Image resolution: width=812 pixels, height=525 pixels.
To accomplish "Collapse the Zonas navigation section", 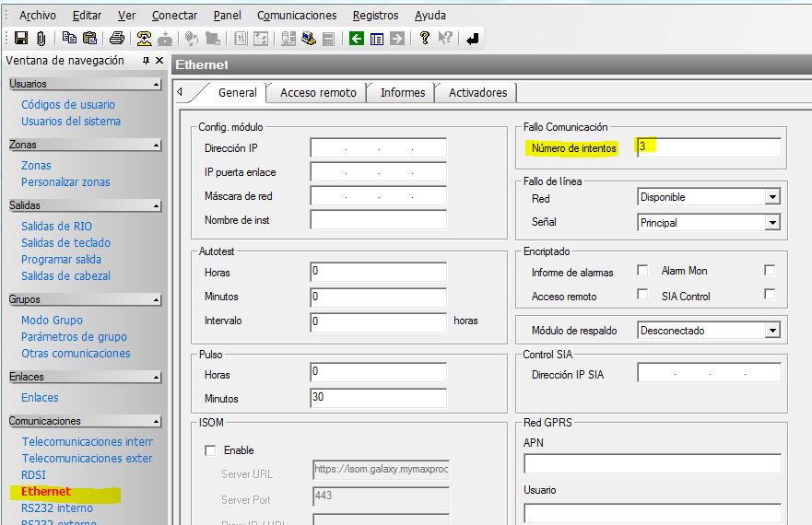I will [156, 146].
